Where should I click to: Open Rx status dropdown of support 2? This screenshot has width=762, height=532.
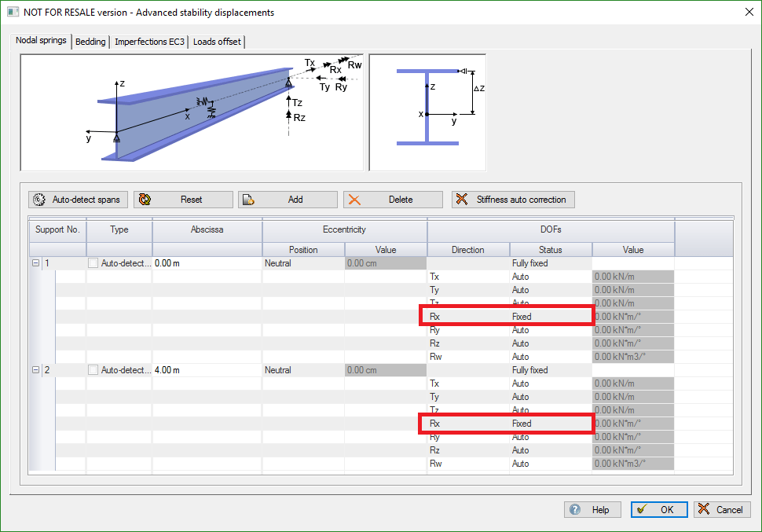pyautogui.click(x=550, y=424)
